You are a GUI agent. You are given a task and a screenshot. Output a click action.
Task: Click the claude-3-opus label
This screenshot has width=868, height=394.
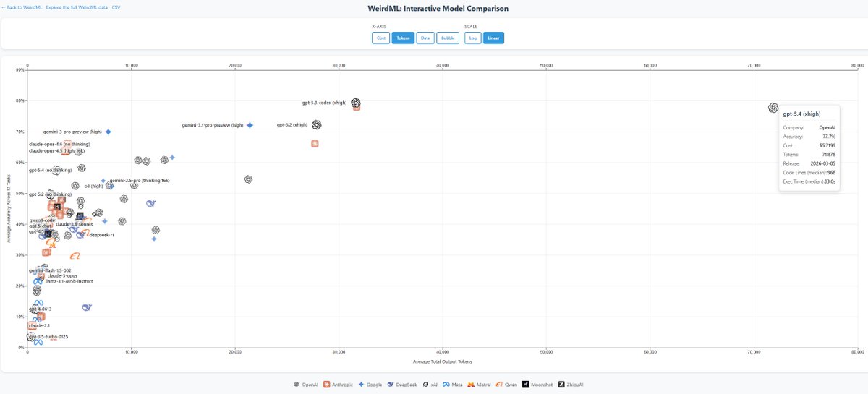pyautogui.click(x=61, y=276)
